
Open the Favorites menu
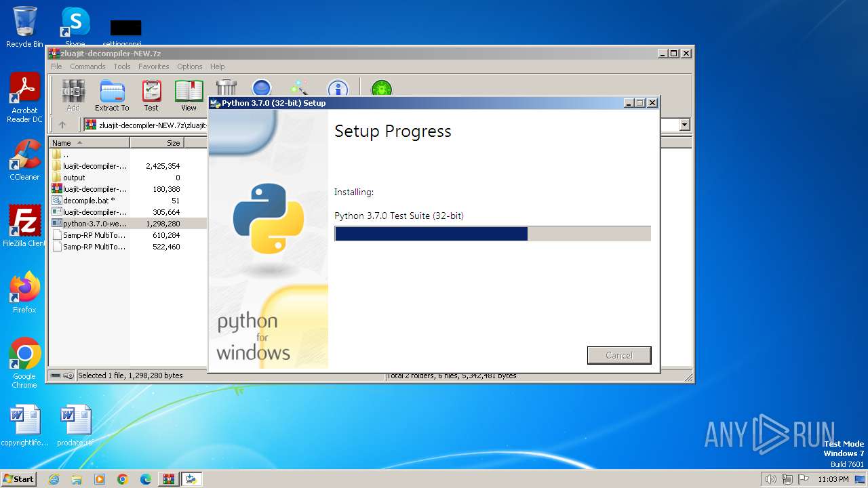pos(154,66)
